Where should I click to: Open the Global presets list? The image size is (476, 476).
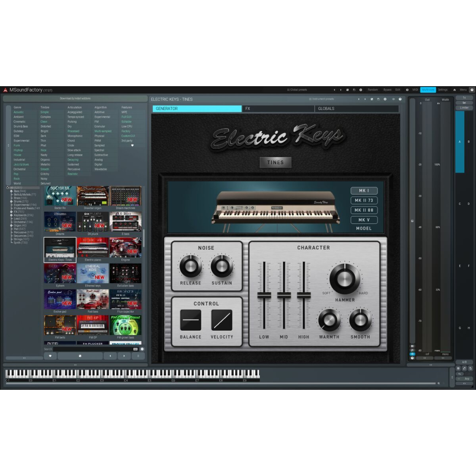pos(297,90)
